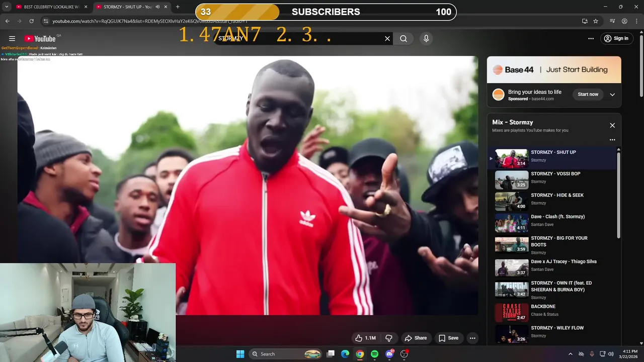This screenshot has height=362, width=644.
Task: Open Chrome media controls
Action: click(x=612, y=21)
